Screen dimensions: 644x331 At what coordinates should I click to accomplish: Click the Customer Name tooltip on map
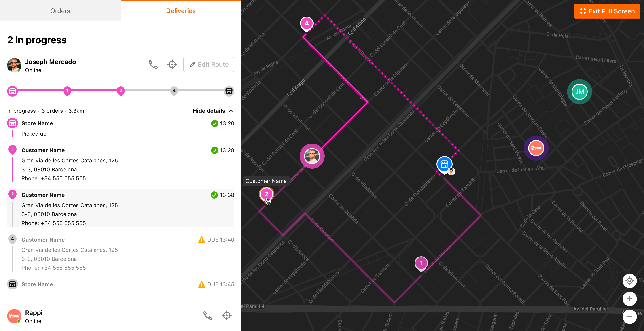pyautogui.click(x=266, y=181)
